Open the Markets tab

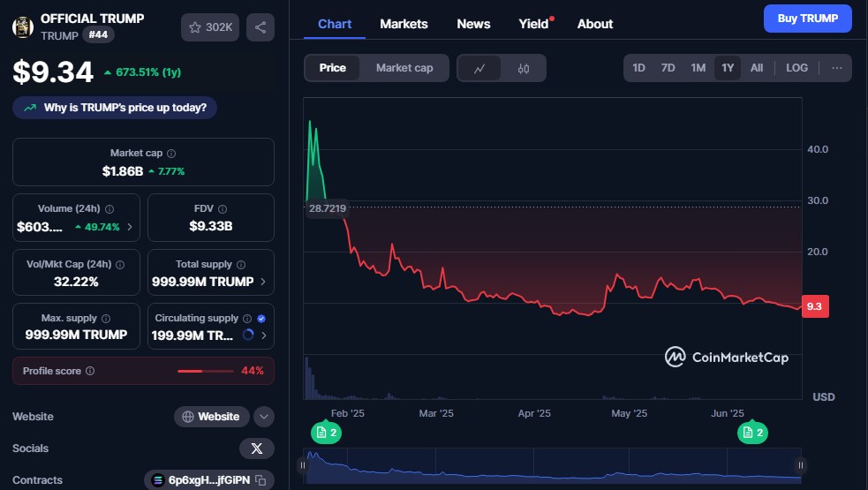404,24
